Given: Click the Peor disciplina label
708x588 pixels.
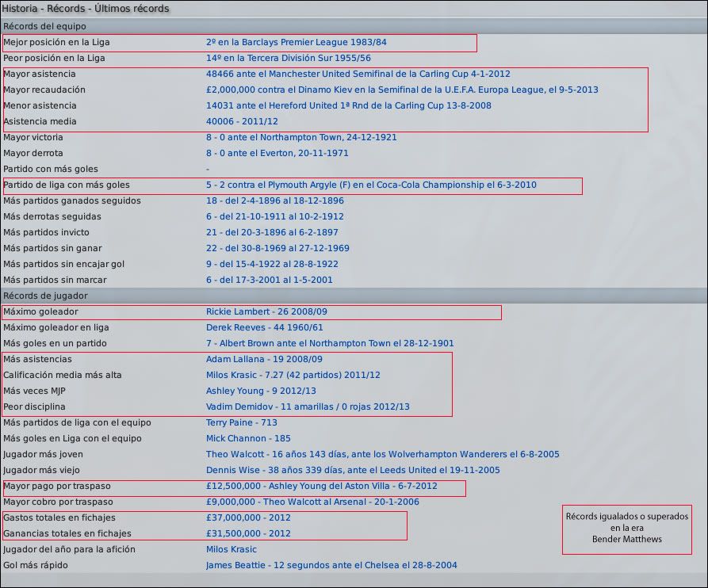Looking at the screenshot, I should coord(34,407).
